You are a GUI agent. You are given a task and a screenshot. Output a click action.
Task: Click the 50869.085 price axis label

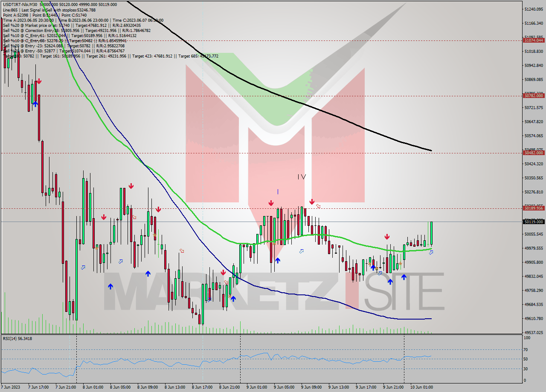click(535, 79)
